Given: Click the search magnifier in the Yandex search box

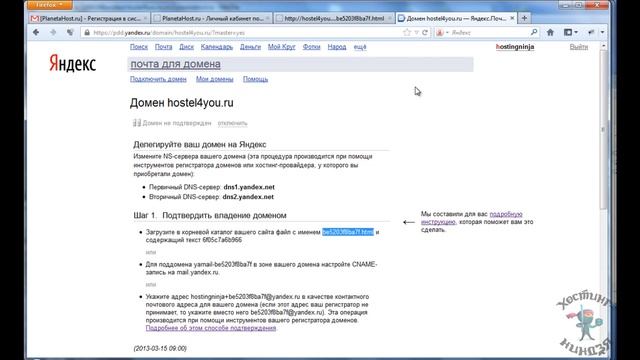Looking at the screenshot, I should pos(533,32).
